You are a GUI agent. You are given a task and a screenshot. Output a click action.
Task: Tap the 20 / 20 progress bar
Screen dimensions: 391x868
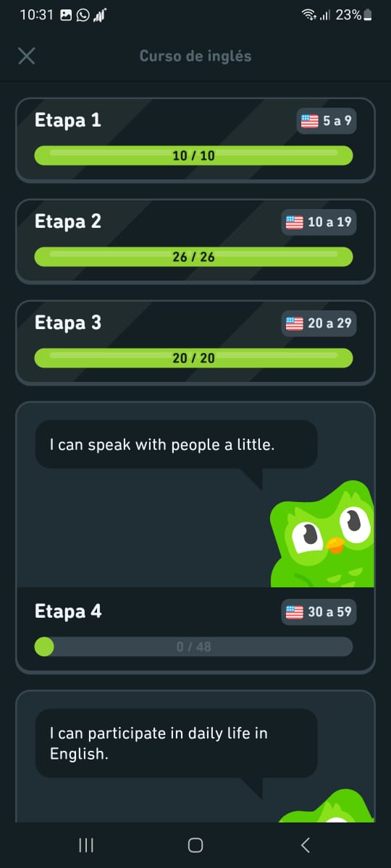[193, 358]
